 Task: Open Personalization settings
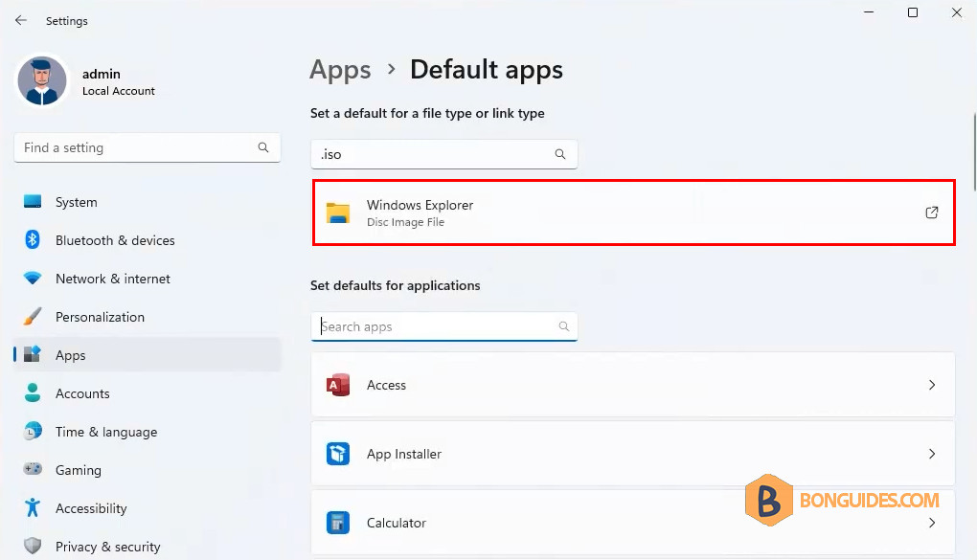point(148,317)
